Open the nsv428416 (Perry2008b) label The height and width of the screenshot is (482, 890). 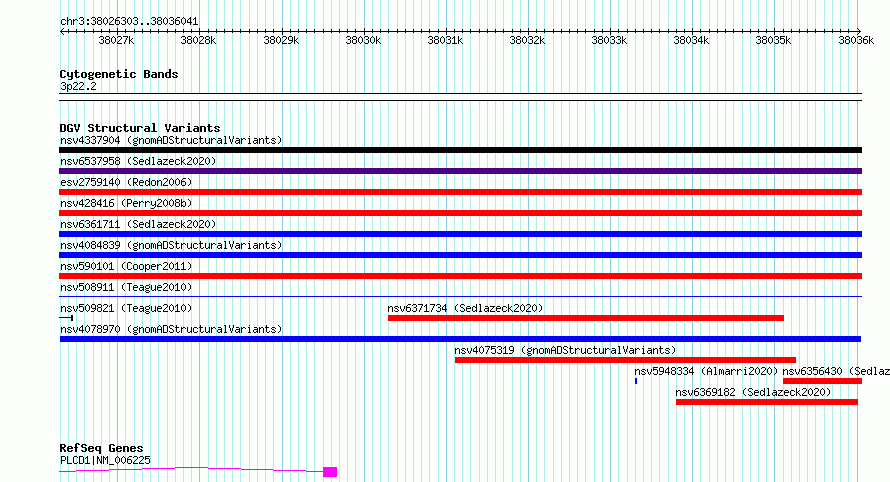point(126,203)
